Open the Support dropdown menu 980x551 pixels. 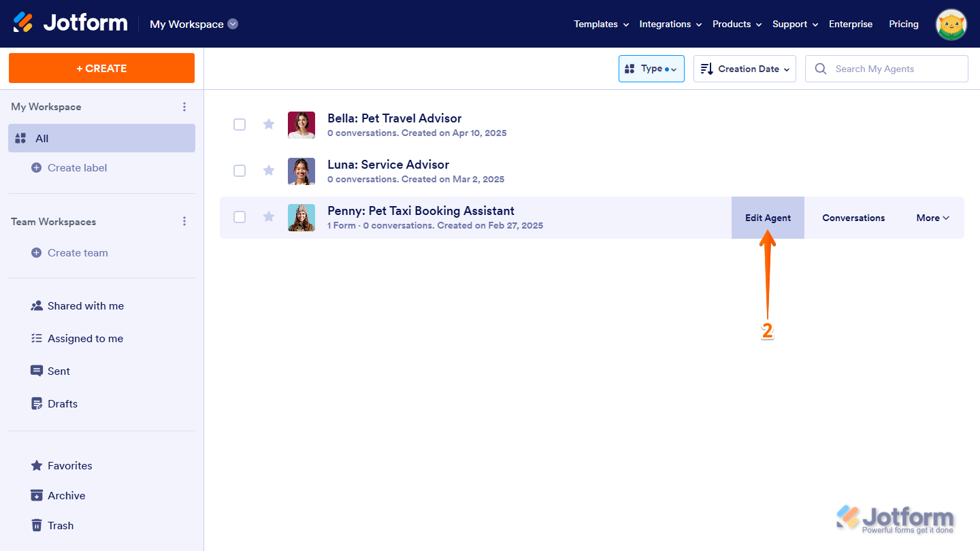(x=795, y=24)
